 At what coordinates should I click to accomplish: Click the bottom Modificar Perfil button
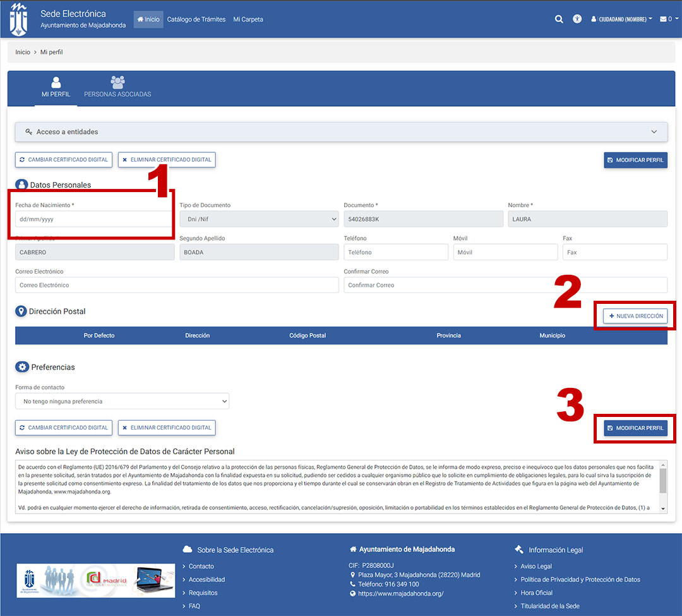(635, 428)
